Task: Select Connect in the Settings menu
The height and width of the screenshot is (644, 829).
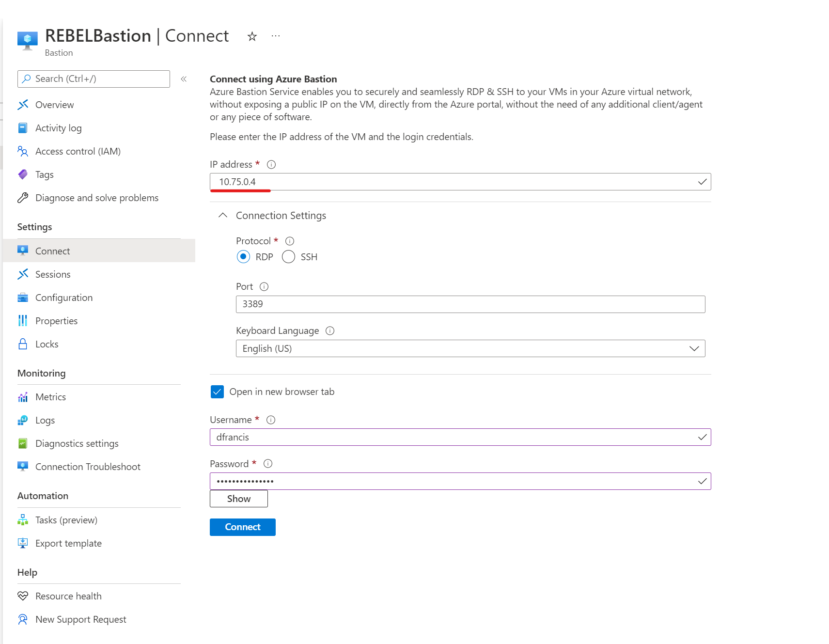Action: [99, 251]
